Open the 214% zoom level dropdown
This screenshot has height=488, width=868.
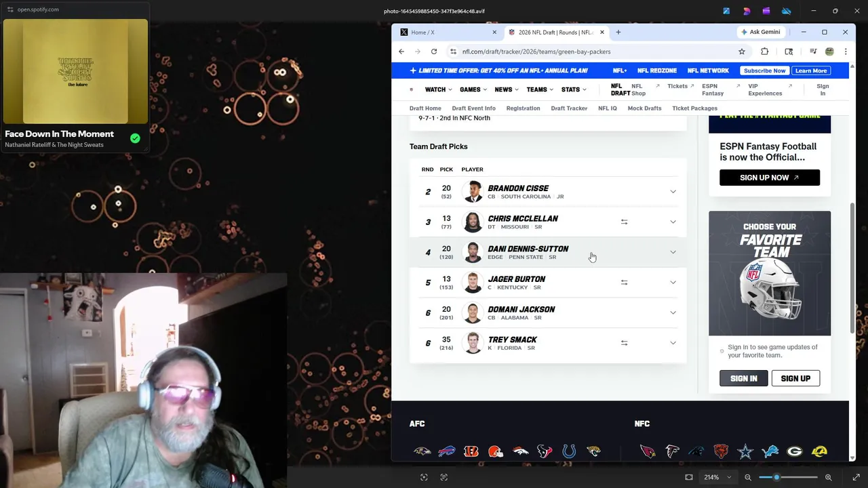(x=717, y=477)
